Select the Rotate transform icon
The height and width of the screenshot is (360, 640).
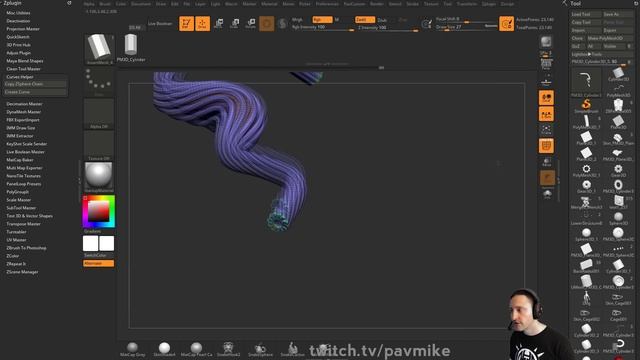[x=251, y=24]
